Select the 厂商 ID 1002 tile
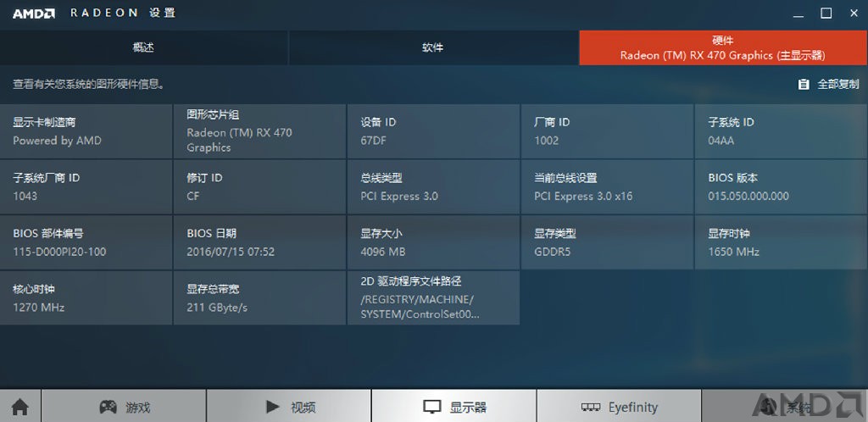The width and height of the screenshot is (868, 422). coord(607,131)
